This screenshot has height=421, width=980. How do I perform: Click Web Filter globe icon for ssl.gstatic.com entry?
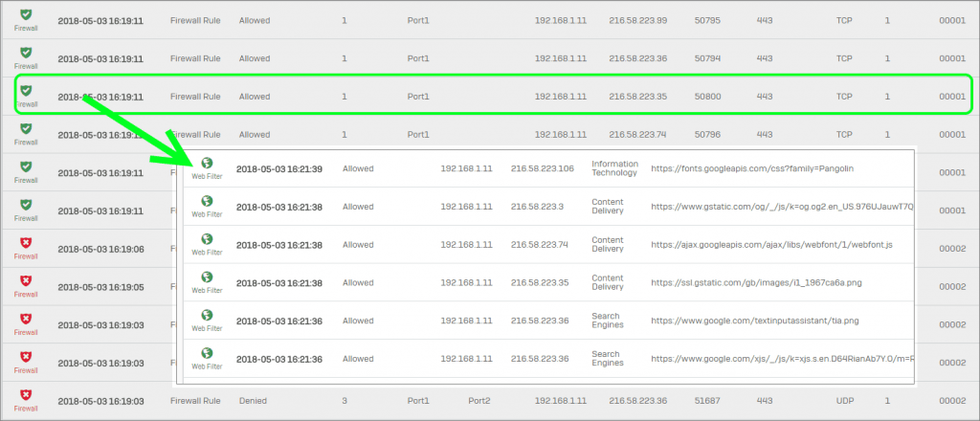207,277
